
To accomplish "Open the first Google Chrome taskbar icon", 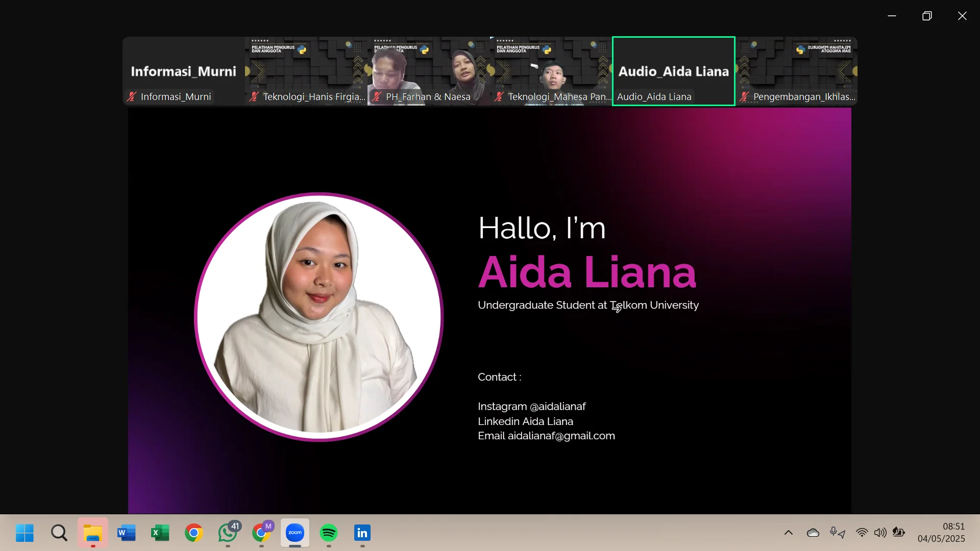I will pos(194,533).
